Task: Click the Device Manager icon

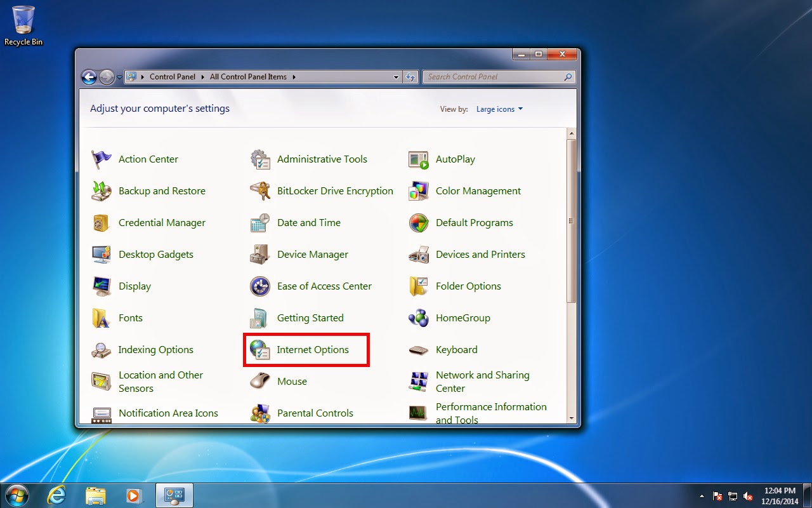Action: [260, 255]
